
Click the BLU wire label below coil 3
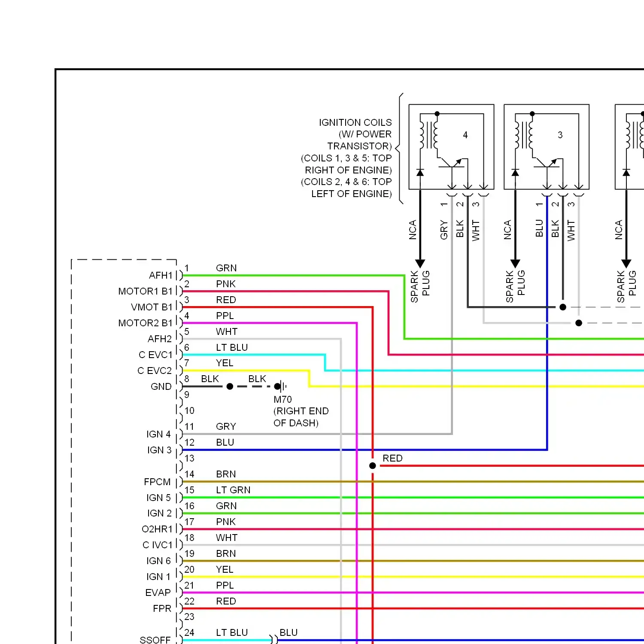point(539,228)
